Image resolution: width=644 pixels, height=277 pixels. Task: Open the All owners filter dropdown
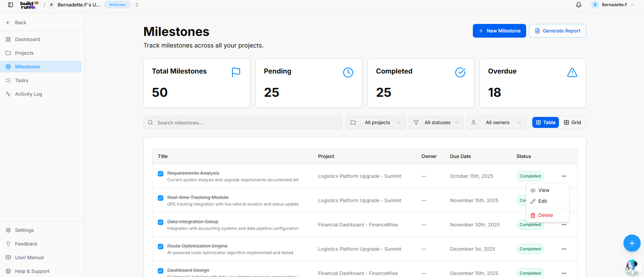click(x=496, y=122)
